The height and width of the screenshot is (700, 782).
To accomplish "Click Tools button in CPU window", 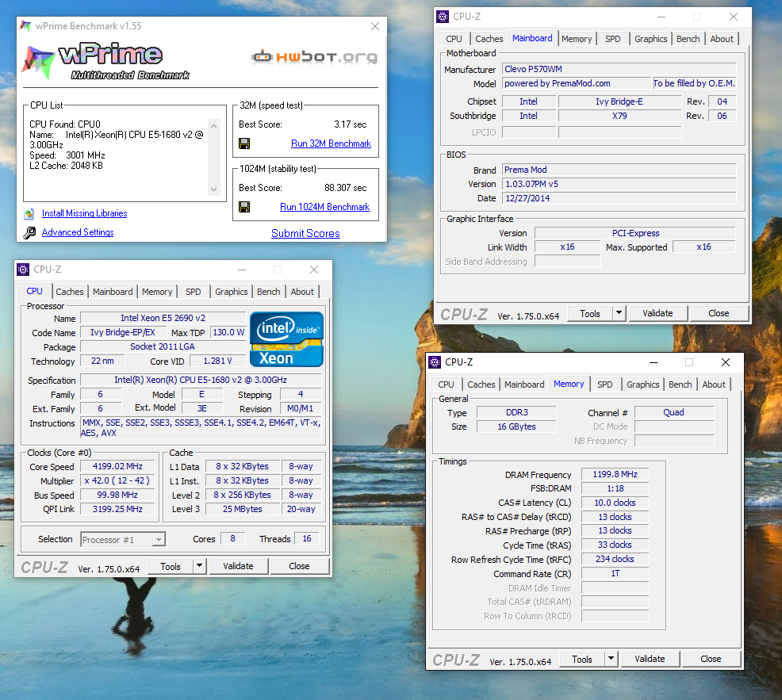I will click(171, 566).
